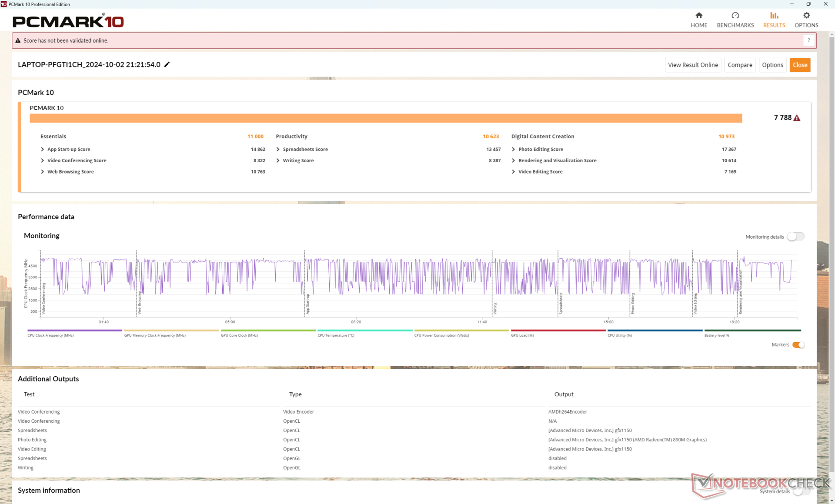
Task: Select GPU Load legend bar
Action: [x=558, y=330]
